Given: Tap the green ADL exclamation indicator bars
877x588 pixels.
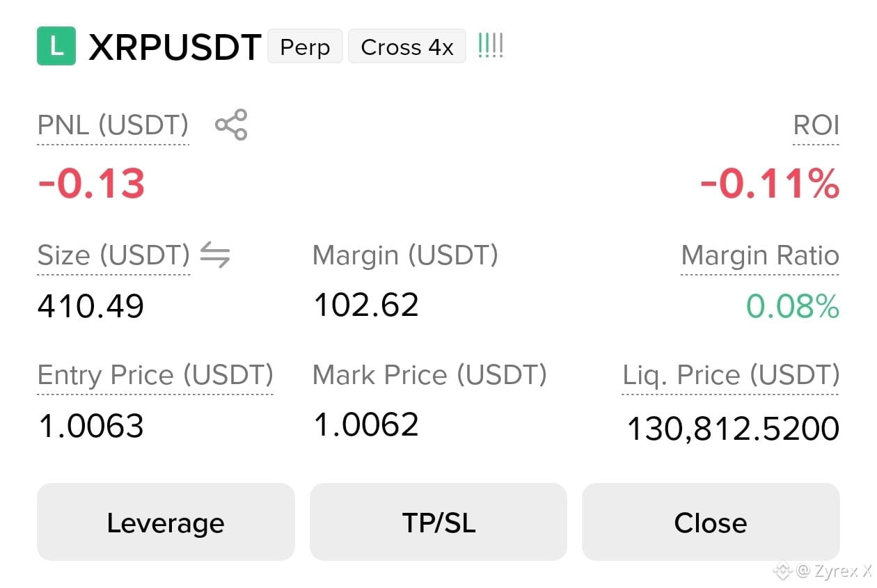Looking at the screenshot, I should tap(490, 47).
